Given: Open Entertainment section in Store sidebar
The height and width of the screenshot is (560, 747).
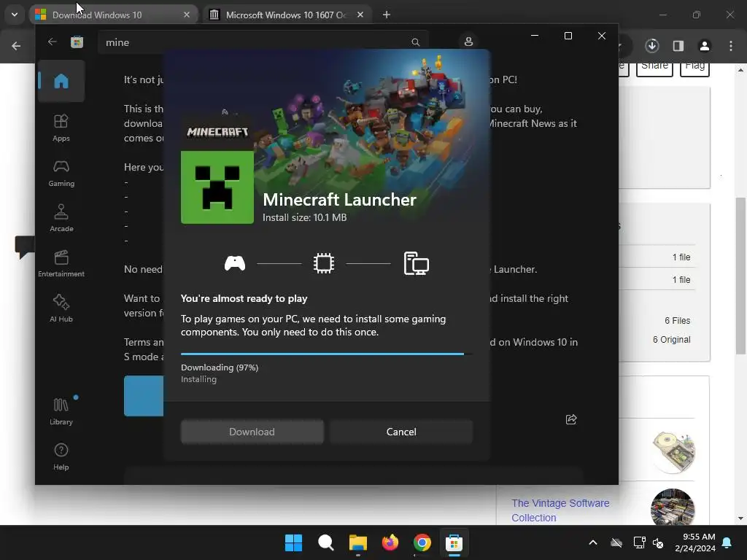Looking at the screenshot, I should (x=61, y=263).
